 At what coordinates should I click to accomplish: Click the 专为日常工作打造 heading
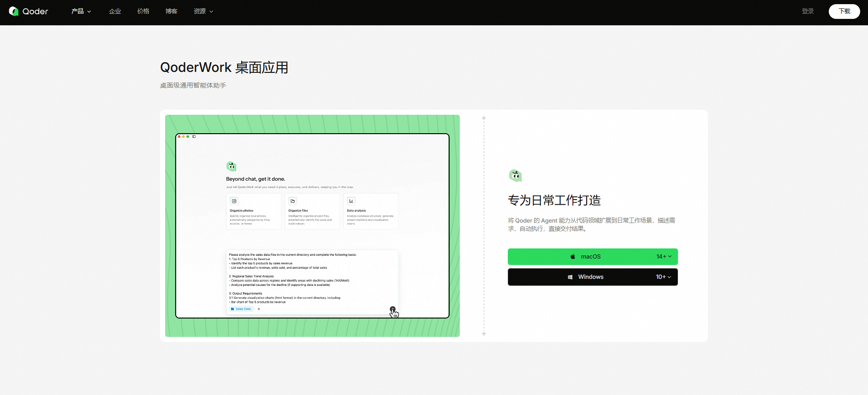(554, 200)
